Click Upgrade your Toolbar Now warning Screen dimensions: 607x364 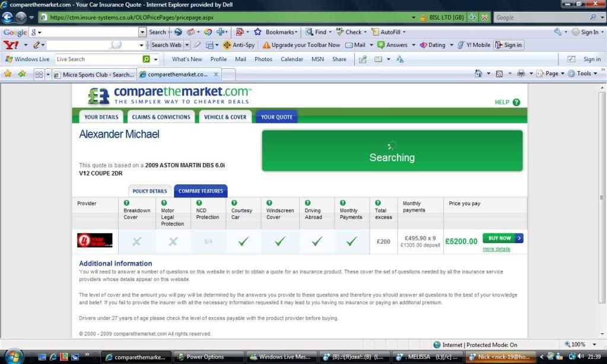[301, 45]
